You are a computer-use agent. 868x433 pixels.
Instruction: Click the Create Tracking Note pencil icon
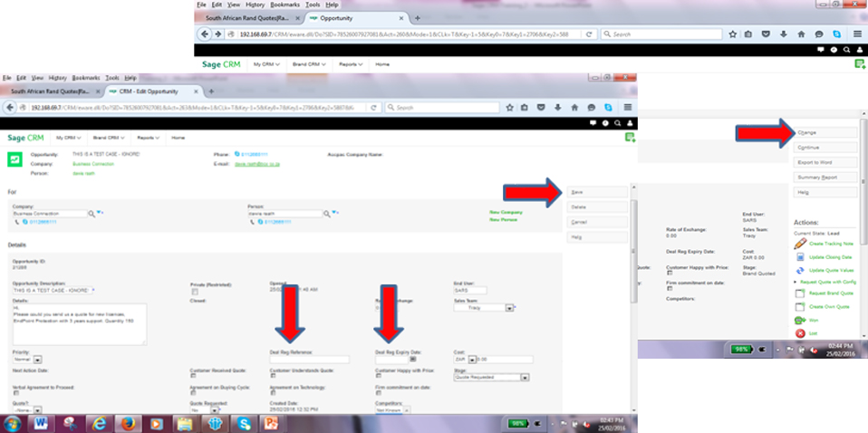tap(800, 244)
